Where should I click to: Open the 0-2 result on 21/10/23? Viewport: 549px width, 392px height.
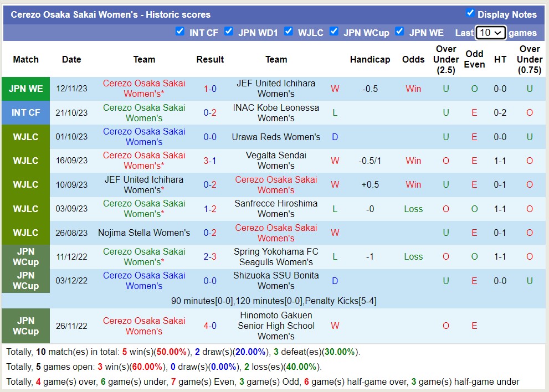coord(210,112)
